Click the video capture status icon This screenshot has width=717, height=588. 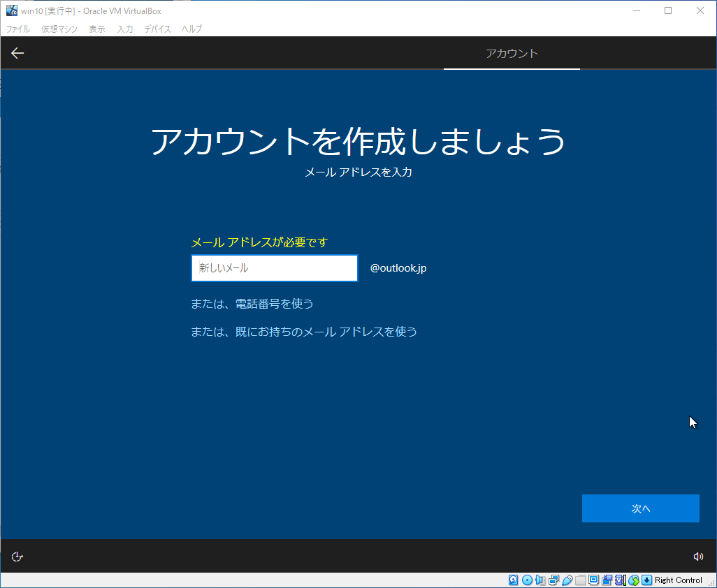607,580
